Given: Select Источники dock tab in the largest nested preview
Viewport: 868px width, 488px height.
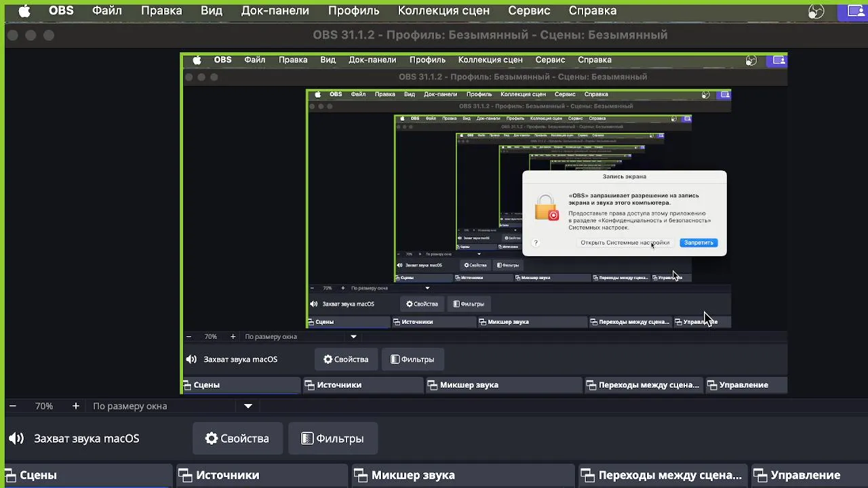Looking at the screenshot, I should (363, 385).
